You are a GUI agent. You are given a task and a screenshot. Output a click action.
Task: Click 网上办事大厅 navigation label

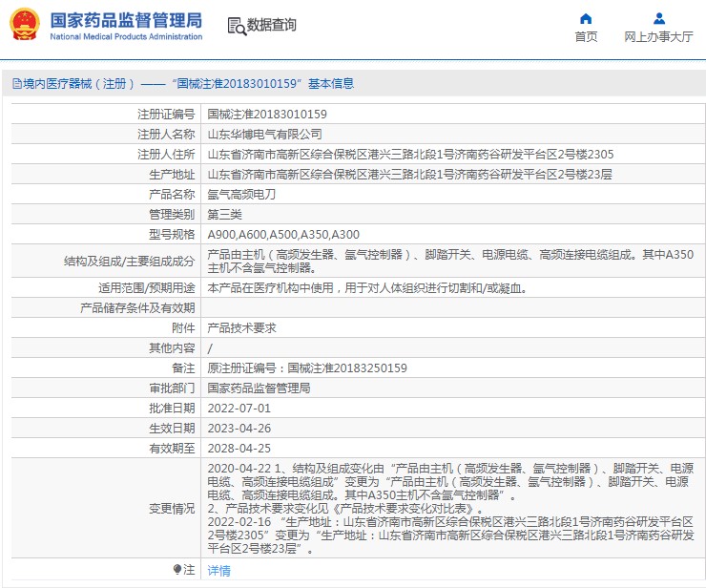(658, 36)
